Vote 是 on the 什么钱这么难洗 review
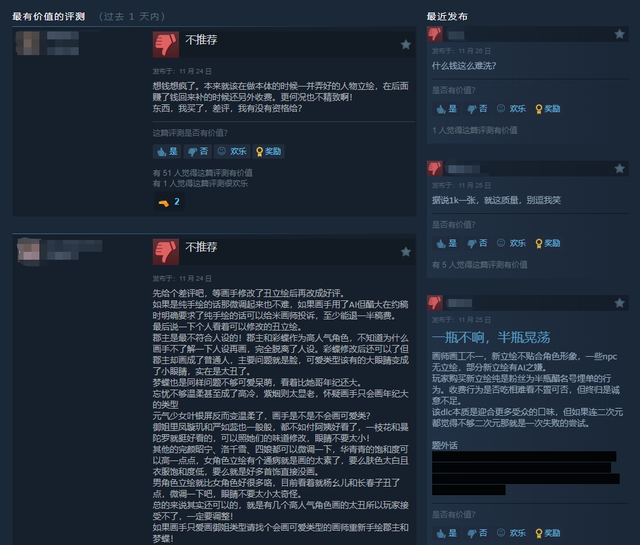The height and width of the screenshot is (545, 640). [x=447, y=109]
